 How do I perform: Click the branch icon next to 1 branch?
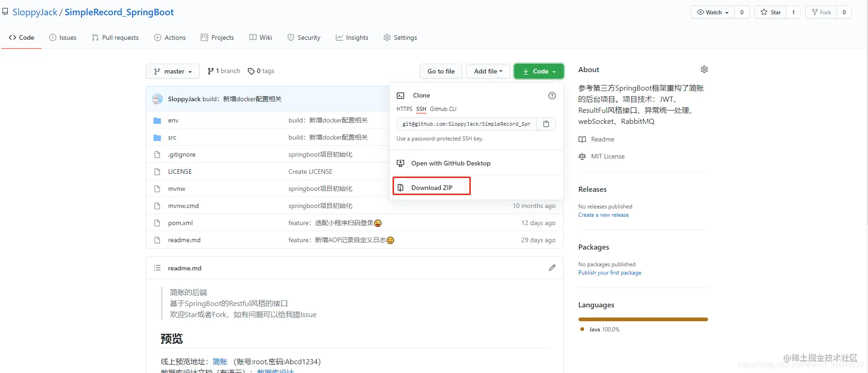(x=211, y=71)
